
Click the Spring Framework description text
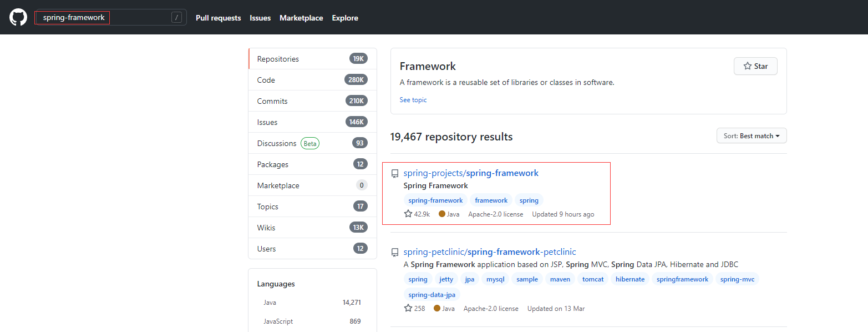tap(436, 185)
